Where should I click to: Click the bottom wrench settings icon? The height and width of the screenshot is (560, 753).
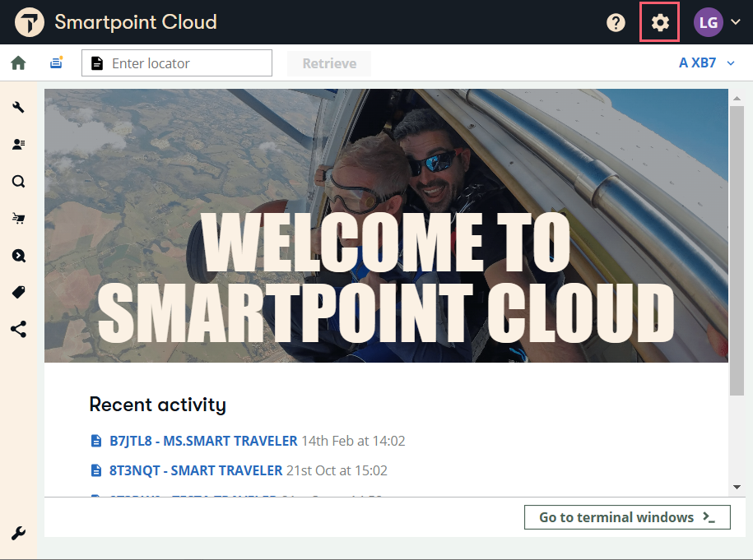coord(18,533)
